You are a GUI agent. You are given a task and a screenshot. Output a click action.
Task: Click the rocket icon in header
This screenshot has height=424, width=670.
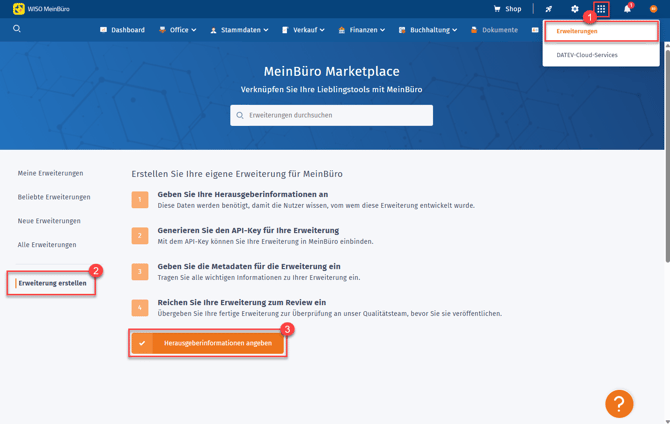pyautogui.click(x=548, y=9)
